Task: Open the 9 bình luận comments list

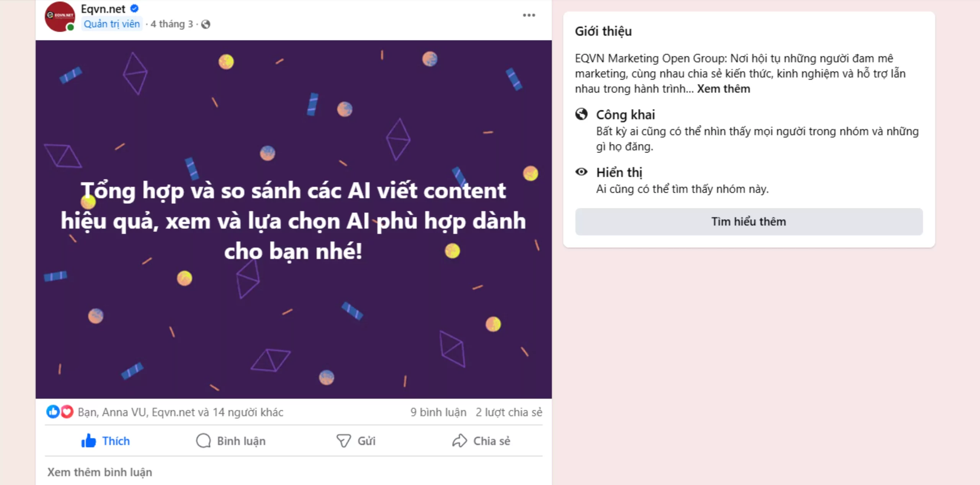Action: click(438, 412)
